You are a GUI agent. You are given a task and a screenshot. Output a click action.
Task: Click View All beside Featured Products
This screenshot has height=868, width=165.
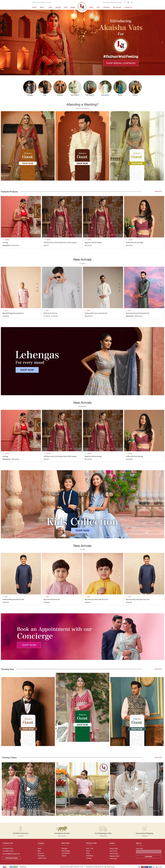click(158, 191)
